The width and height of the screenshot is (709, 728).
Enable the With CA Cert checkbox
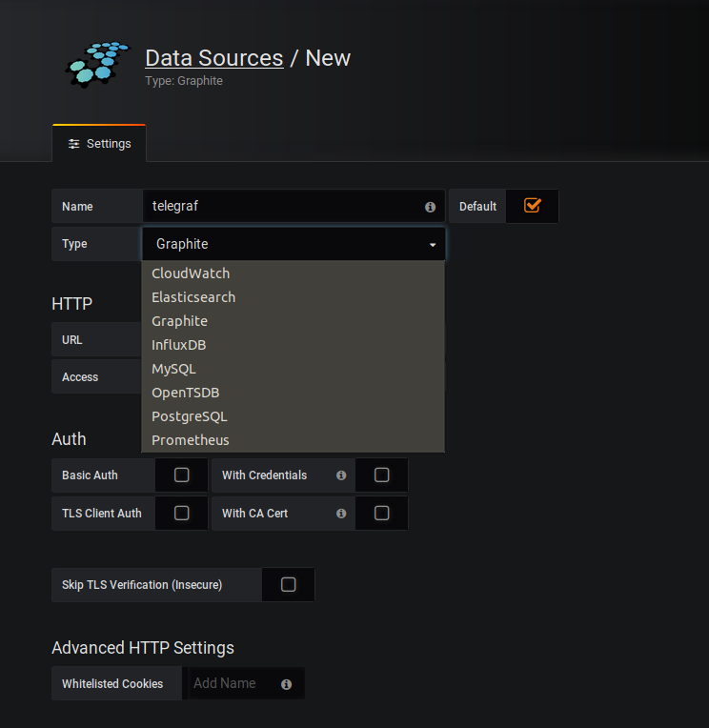(382, 513)
